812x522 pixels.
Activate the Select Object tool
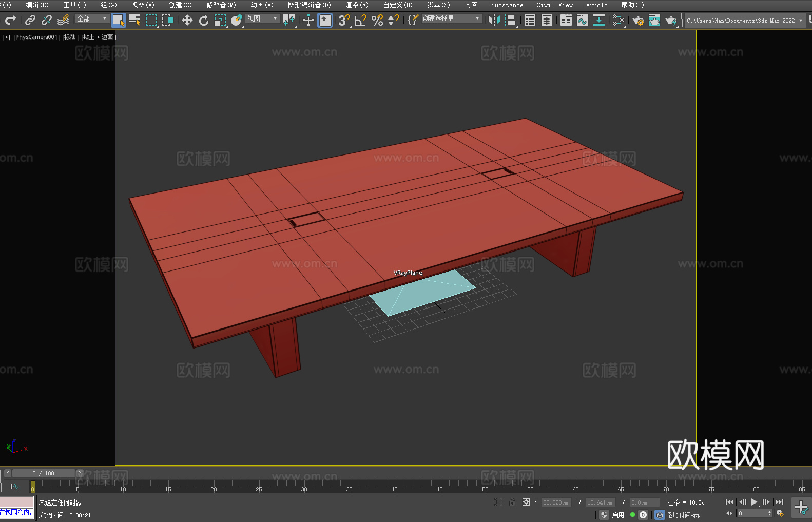click(119, 20)
